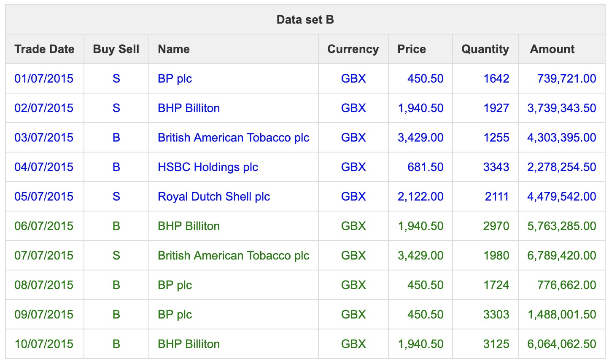Select BP plc in the 09/07/2015 row

tap(175, 315)
